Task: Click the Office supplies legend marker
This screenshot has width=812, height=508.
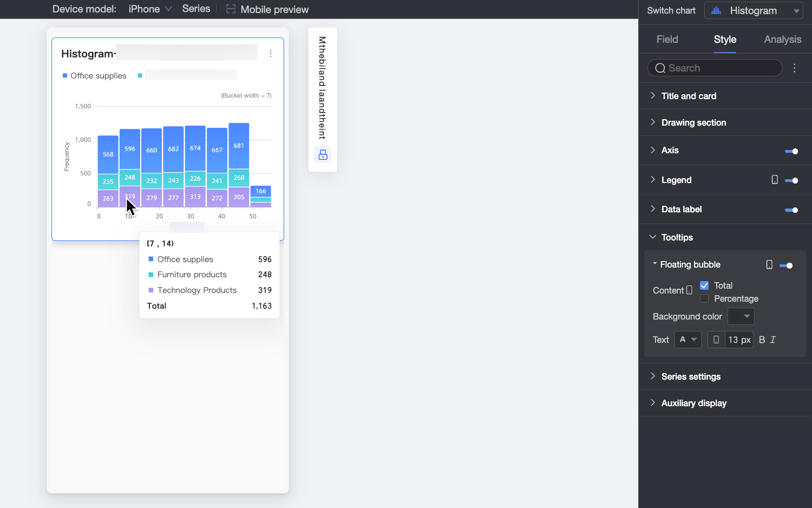Action: pos(65,76)
